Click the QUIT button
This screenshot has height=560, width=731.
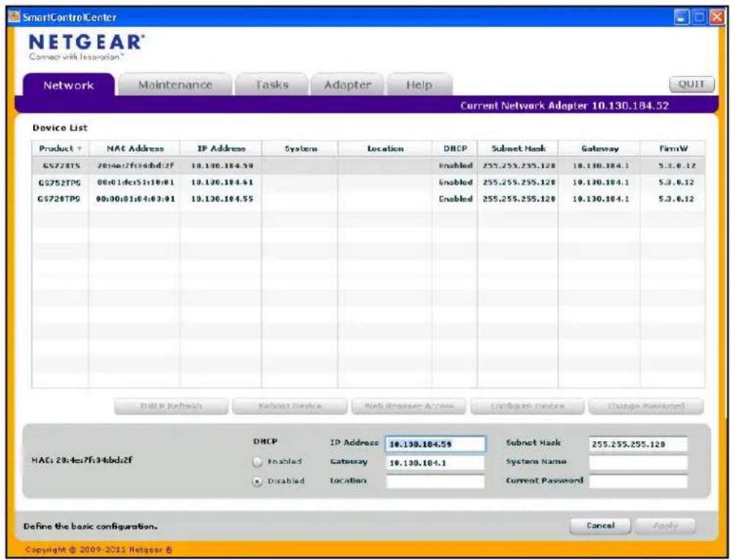pos(691,84)
